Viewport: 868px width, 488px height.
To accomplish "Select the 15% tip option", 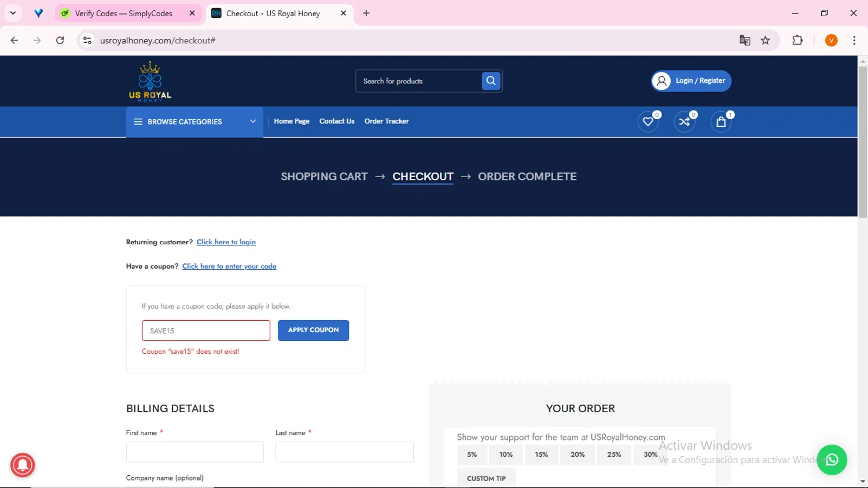I will pos(542,455).
